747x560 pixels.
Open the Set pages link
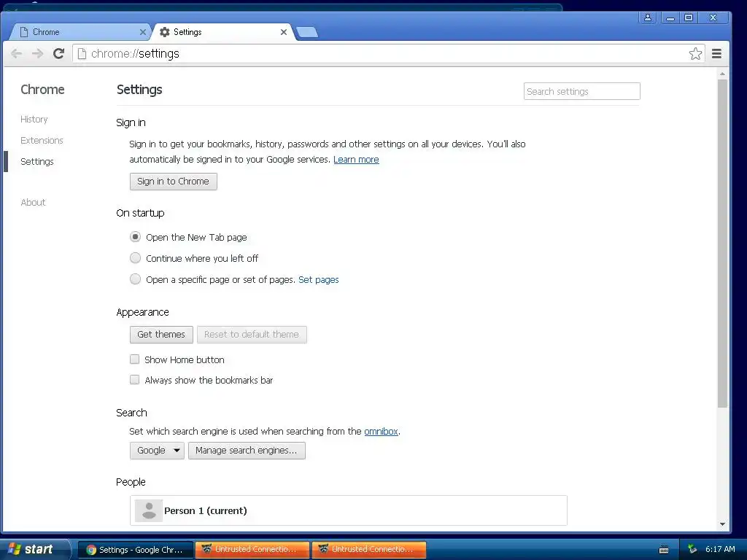tap(318, 279)
